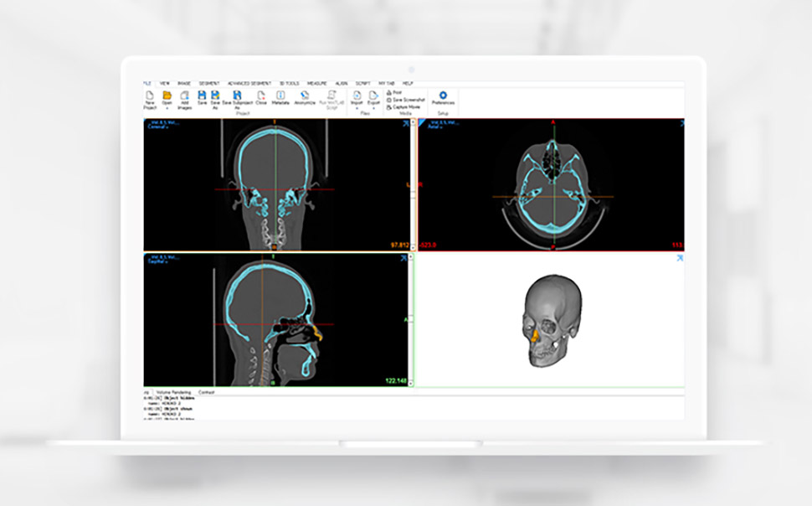Screen dimensions: 812x506
Task: Click the coronal view slice scrollbar
Action: click(413, 185)
